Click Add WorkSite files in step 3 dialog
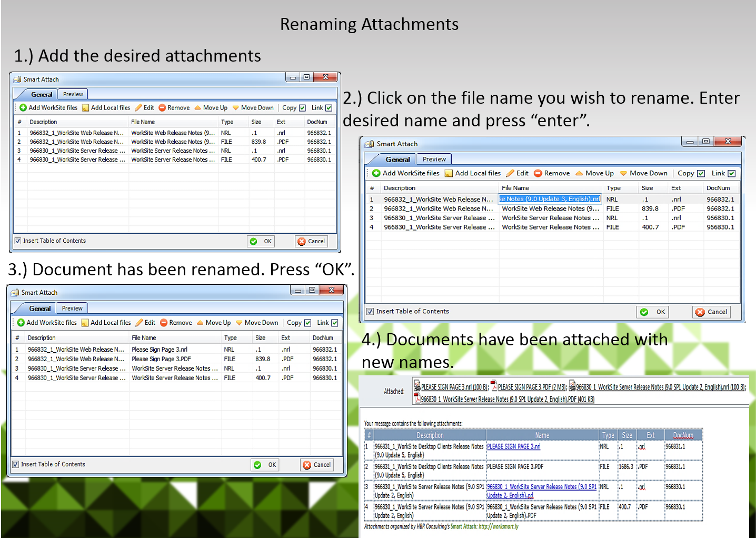The height and width of the screenshot is (538, 756). 47,323
